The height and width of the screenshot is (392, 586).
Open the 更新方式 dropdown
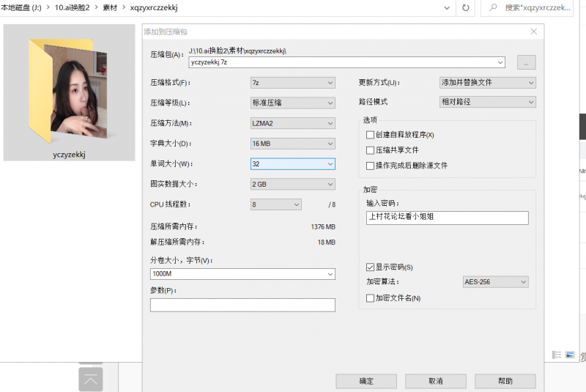(x=487, y=83)
